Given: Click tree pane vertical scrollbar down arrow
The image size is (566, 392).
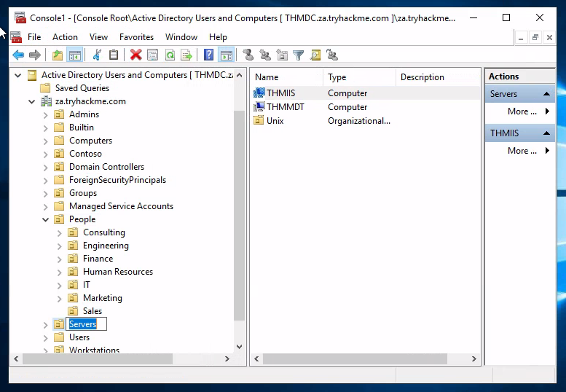Looking at the screenshot, I should [x=240, y=347].
